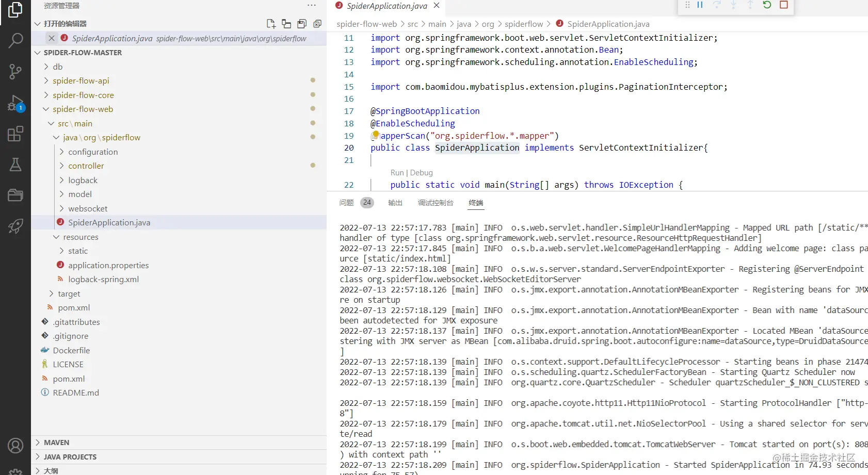Viewport: 868px width, 475px height.
Task: Open the explorer more actions ellipsis
Action: click(x=312, y=6)
